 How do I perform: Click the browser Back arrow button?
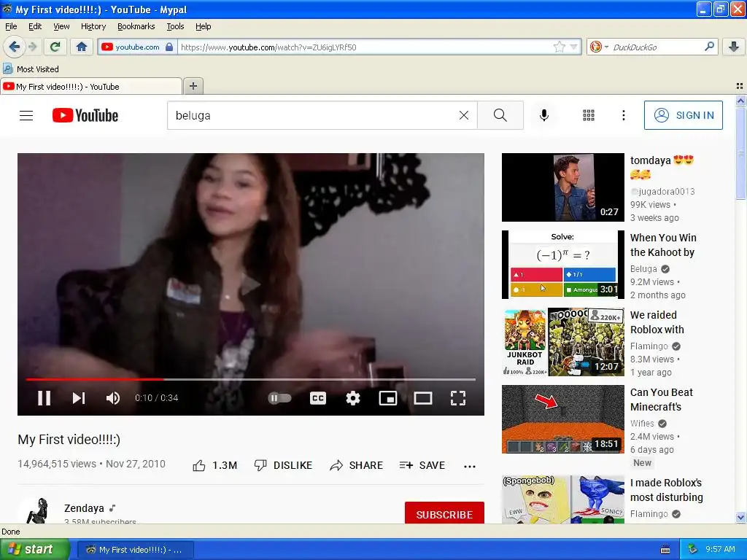pos(14,47)
